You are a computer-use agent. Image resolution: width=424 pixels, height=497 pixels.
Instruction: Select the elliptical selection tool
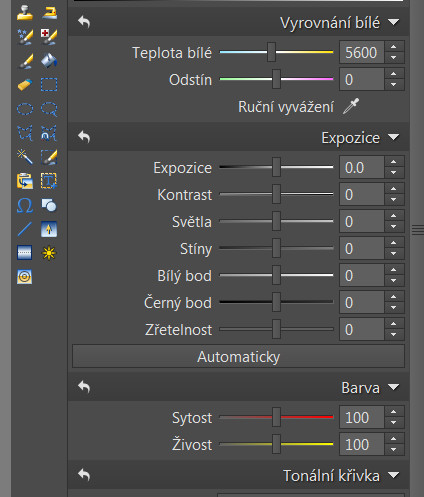(25, 109)
